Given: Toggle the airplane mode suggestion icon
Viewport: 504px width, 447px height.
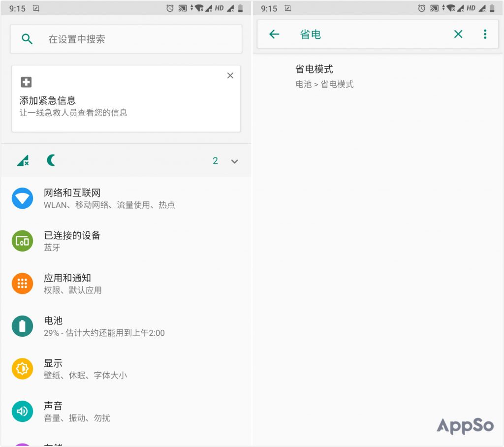Looking at the screenshot, I should tap(22, 160).
